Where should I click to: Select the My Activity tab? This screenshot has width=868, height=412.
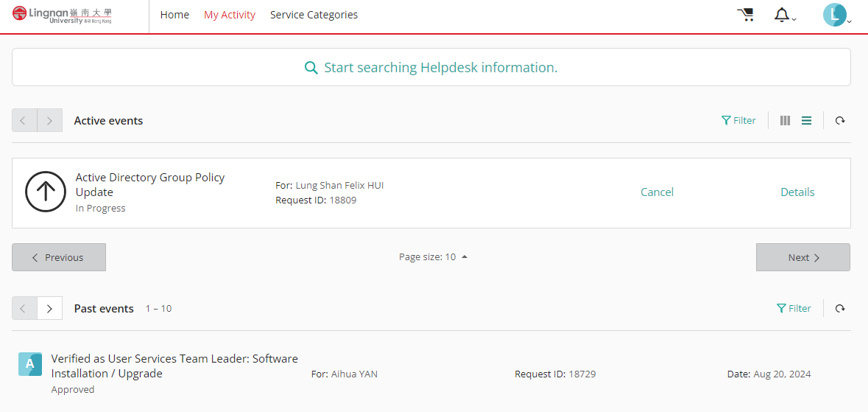pos(230,15)
